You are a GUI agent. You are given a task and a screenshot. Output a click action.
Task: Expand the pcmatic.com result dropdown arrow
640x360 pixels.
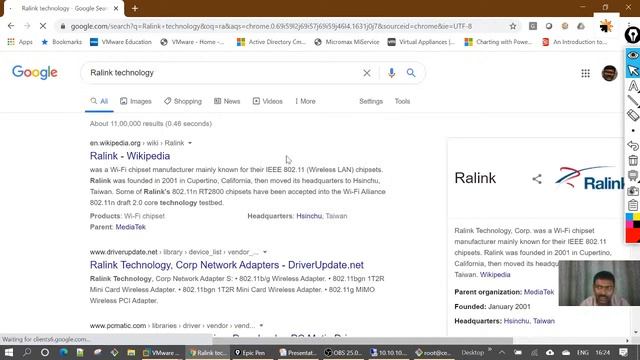pyautogui.click(x=261, y=326)
